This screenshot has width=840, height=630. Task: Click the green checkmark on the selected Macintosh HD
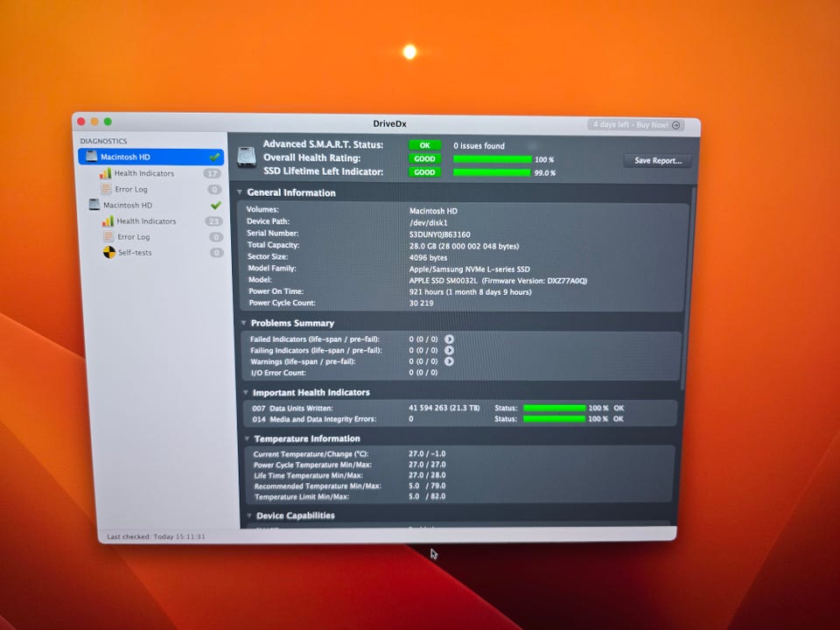coord(214,157)
